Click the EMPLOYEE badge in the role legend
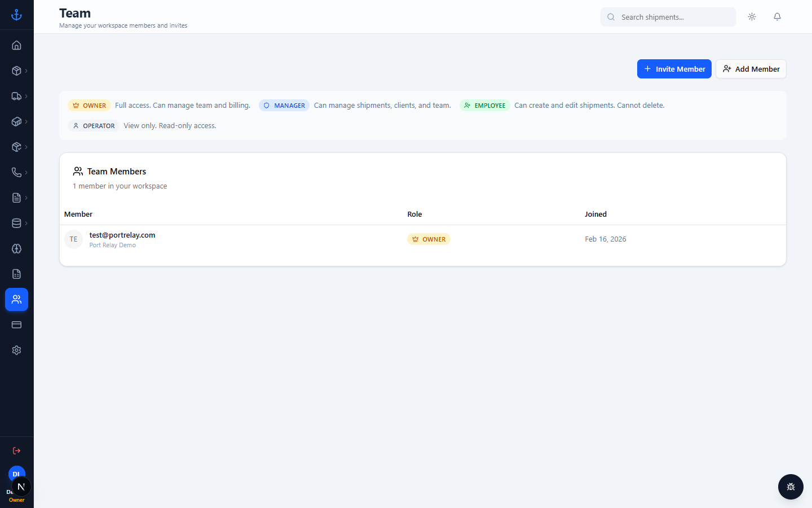Image resolution: width=812 pixels, height=508 pixels. [485, 106]
